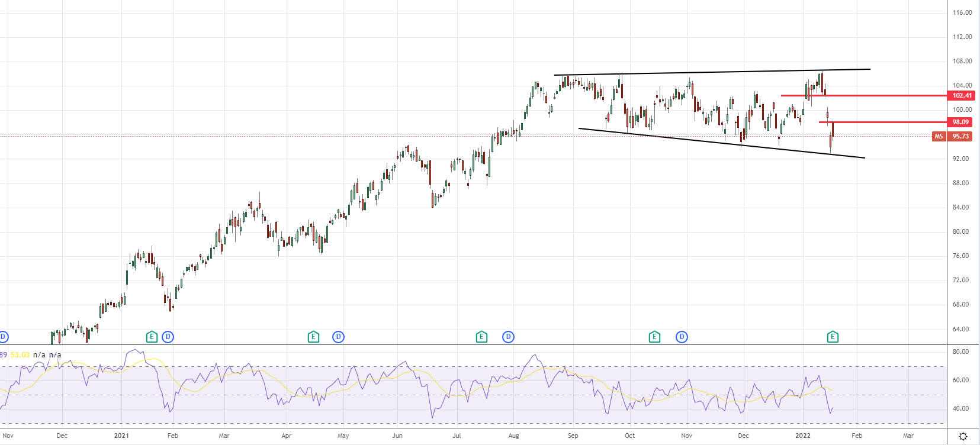Click the dividend marker before August 2021
The width and height of the screenshot is (980, 445).
pyautogui.click(x=508, y=337)
